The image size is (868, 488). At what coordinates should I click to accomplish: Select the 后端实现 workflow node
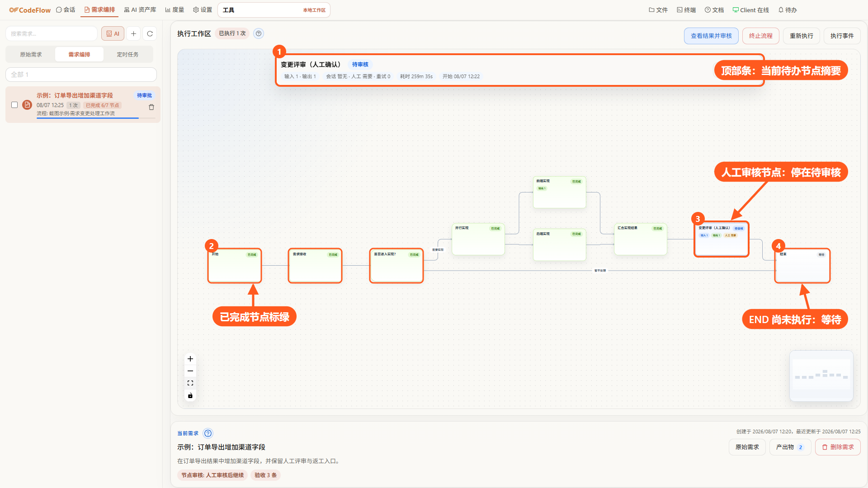click(560, 245)
